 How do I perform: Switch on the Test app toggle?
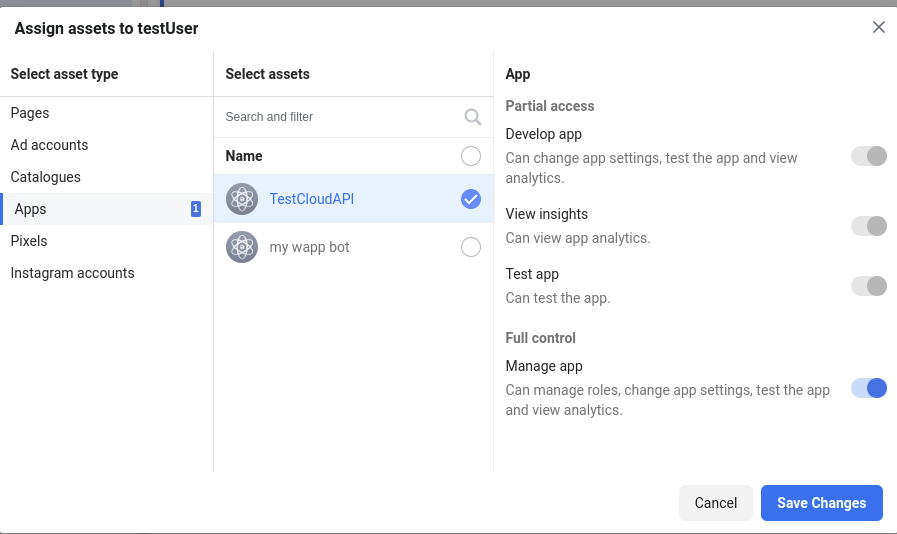pos(868,286)
